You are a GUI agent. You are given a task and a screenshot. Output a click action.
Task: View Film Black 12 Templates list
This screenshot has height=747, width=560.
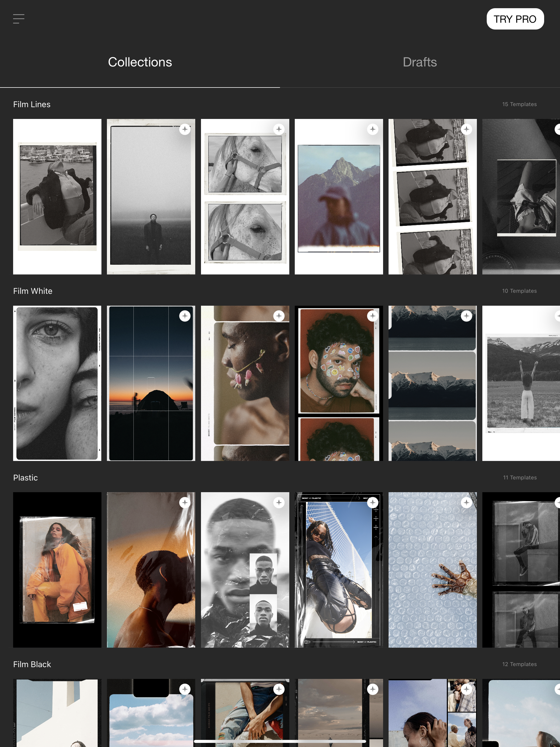[x=519, y=664]
